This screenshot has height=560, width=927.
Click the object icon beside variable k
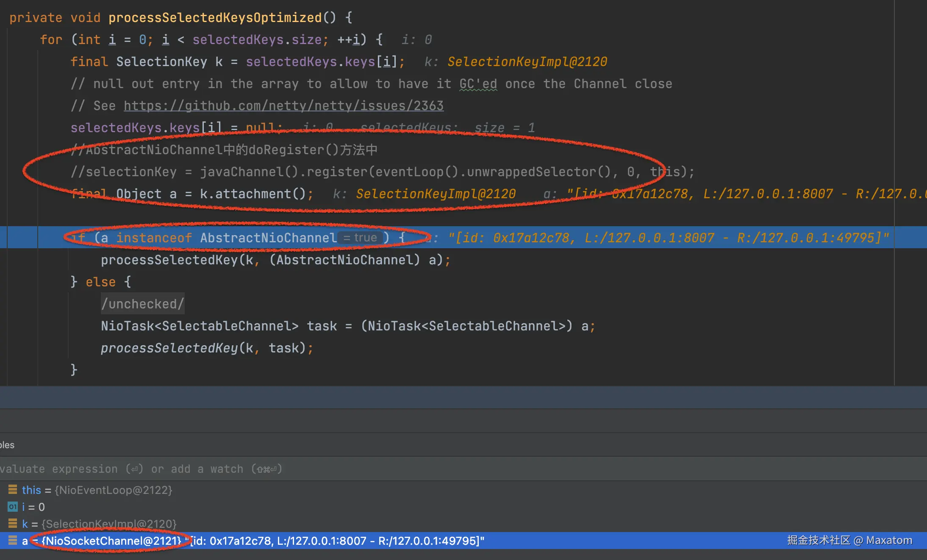(13, 524)
